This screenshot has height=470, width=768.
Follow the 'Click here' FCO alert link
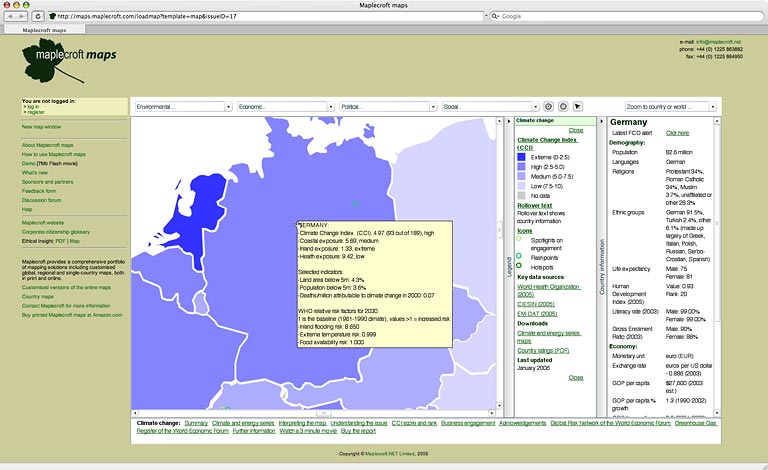(677, 132)
